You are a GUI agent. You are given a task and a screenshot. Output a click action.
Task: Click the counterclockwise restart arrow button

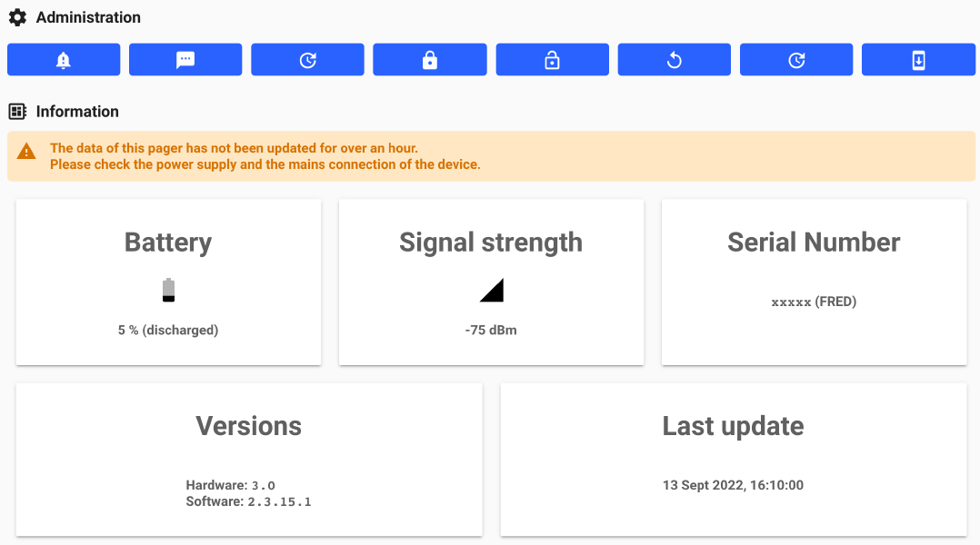click(x=674, y=60)
